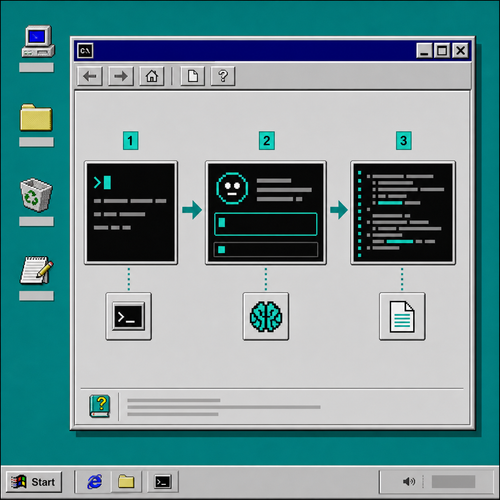500x500 pixels.
Task: Open the command prompt taskbar icon
Action: 163,482
